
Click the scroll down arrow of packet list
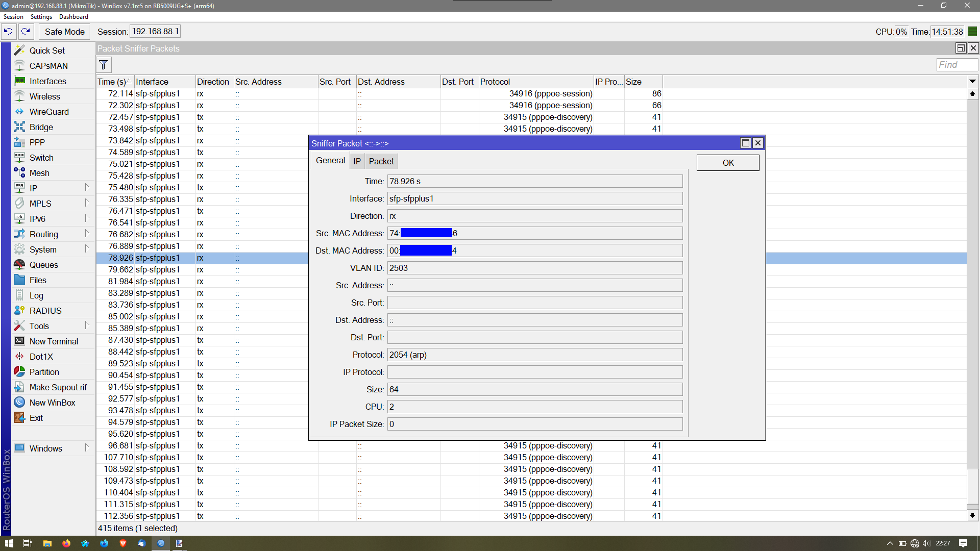[x=972, y=515]
